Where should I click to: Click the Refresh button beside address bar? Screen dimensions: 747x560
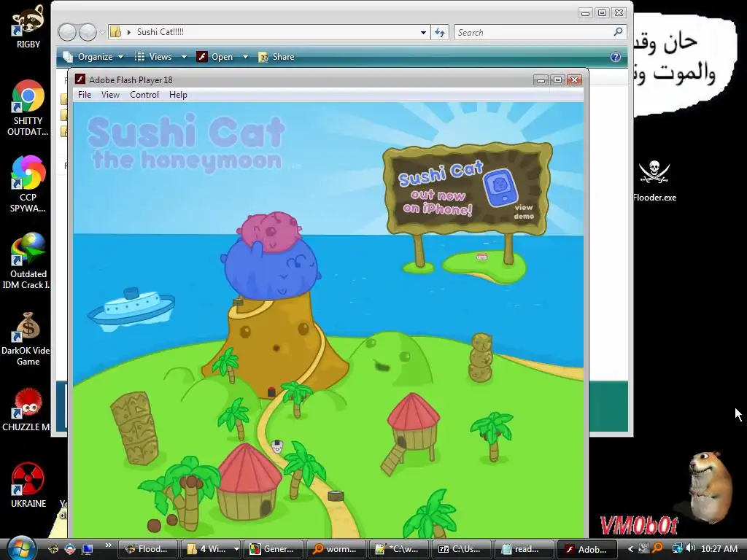coord(440,32)
